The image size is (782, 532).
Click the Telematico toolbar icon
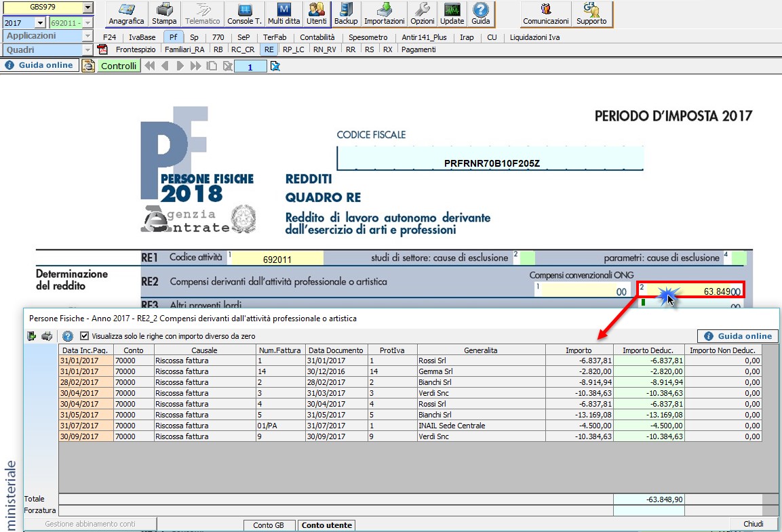coord(203,14)
